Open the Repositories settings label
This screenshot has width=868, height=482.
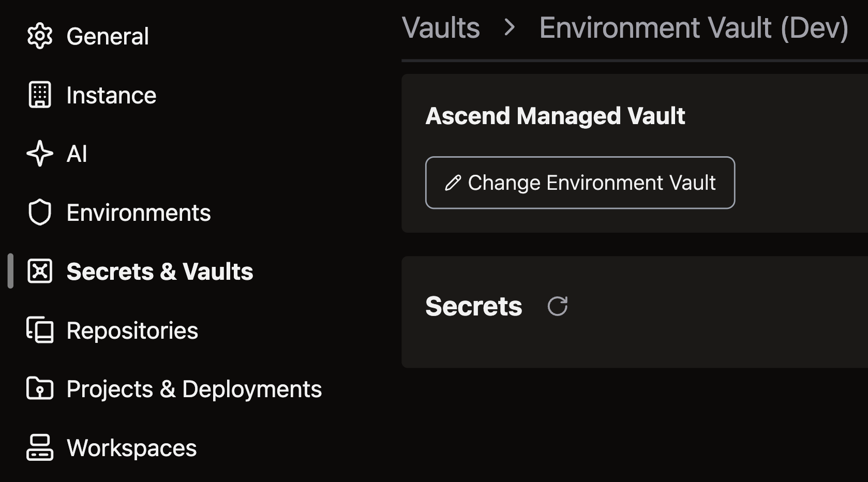[132, 330]
